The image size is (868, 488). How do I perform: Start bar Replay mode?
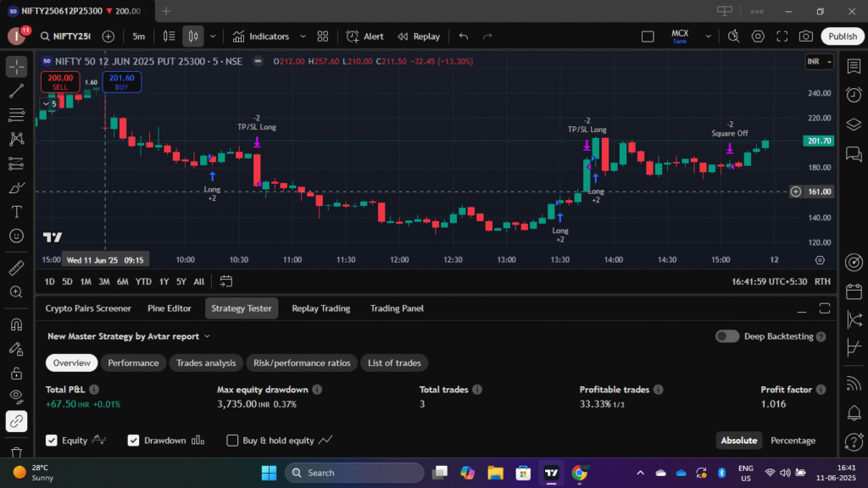(419, 36)
